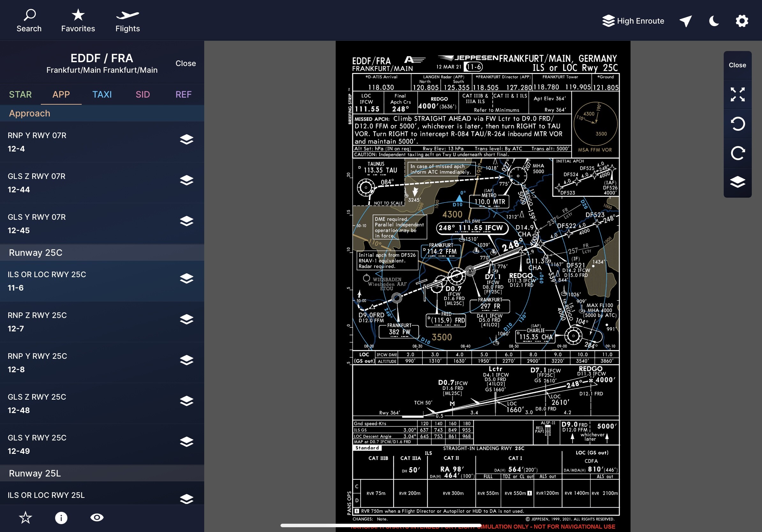Image resolution: width=762 pixels, height=532 pixels.
Task: Toggle fullscreen chart arrows icon
Action: point(737,94)
